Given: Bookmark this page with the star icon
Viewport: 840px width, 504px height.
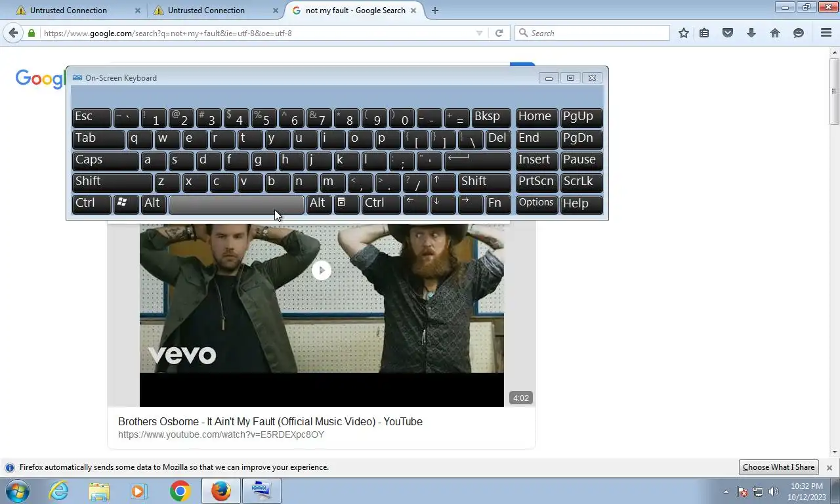Looking at the screenshot, I should pyautogui.click(x=684, y=33).
